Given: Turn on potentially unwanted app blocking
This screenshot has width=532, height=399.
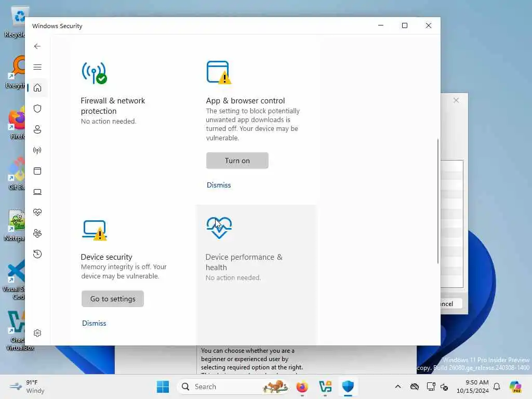Looking at the screenshot, I should (237, 161).
